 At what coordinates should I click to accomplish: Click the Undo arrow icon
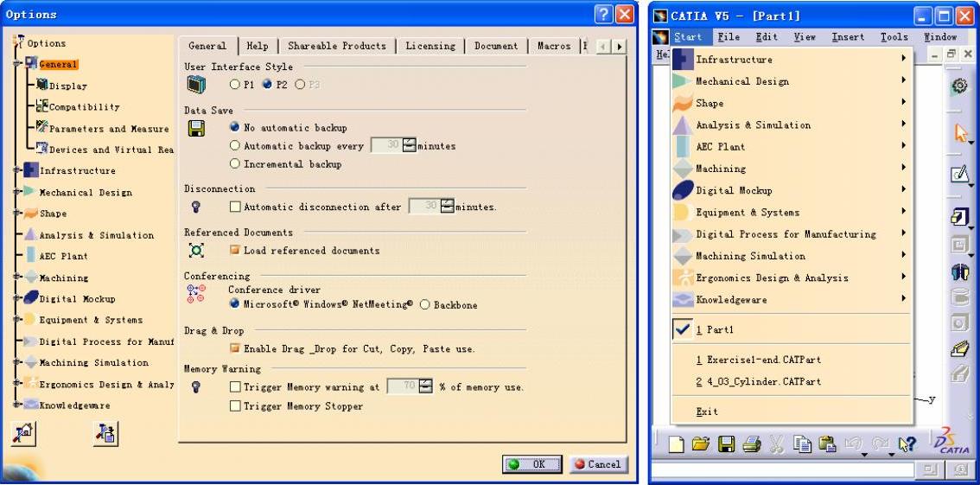click(853, 444)
